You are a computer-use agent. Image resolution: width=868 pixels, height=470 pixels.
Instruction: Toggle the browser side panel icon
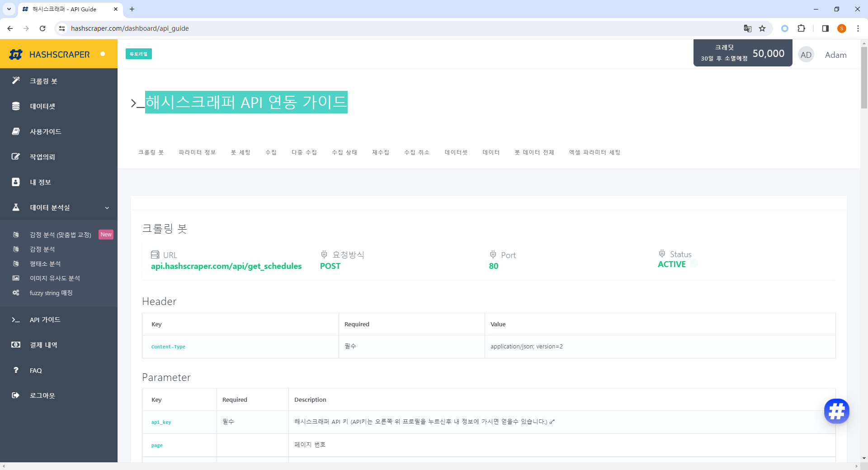pyautogui.click(x=825, y=28)
